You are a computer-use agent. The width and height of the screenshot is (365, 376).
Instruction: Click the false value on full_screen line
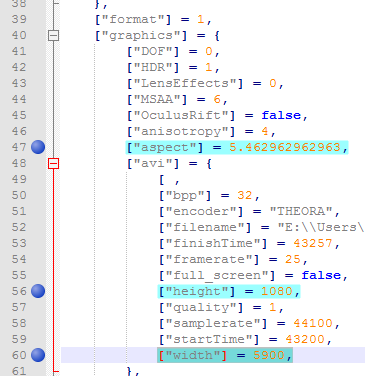[321, 275]
